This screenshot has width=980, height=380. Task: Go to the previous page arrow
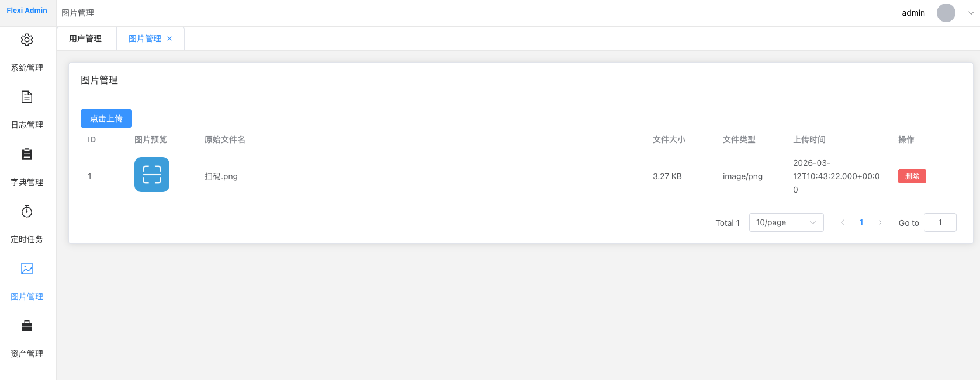(842, 222)
